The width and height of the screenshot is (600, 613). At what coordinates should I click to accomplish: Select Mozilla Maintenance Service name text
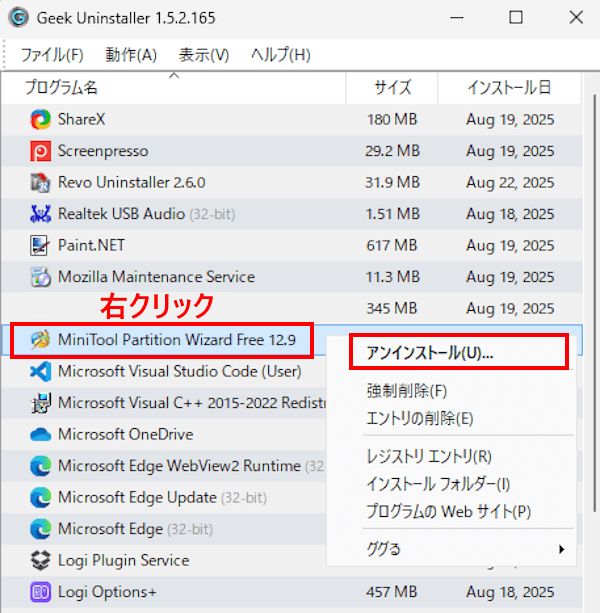156,277
